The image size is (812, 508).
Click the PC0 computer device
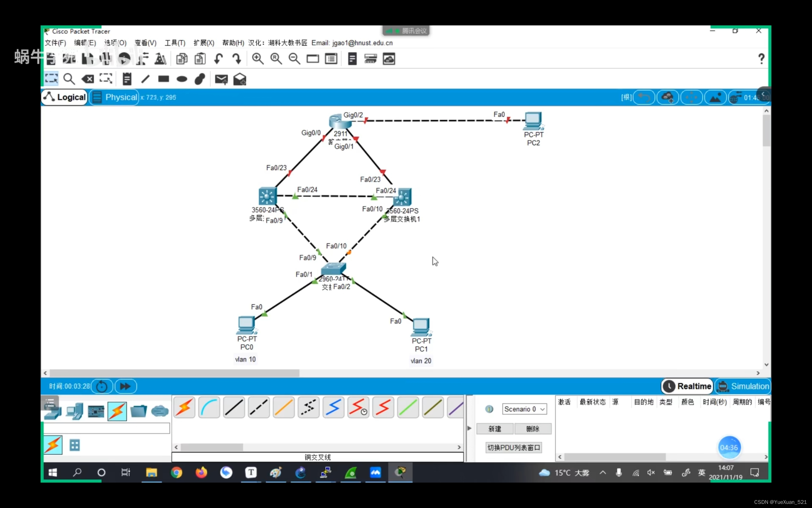[247, 325]
